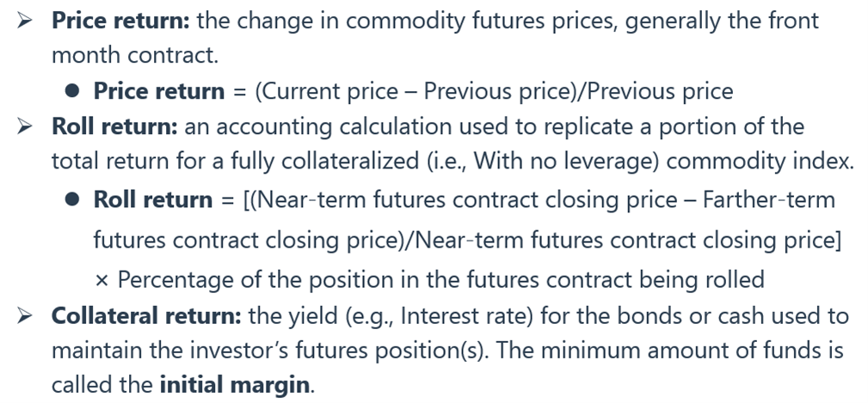Select the bold heading 'Roll return:'
This screenshot has width=868, height=403.
tap(114, 127)
